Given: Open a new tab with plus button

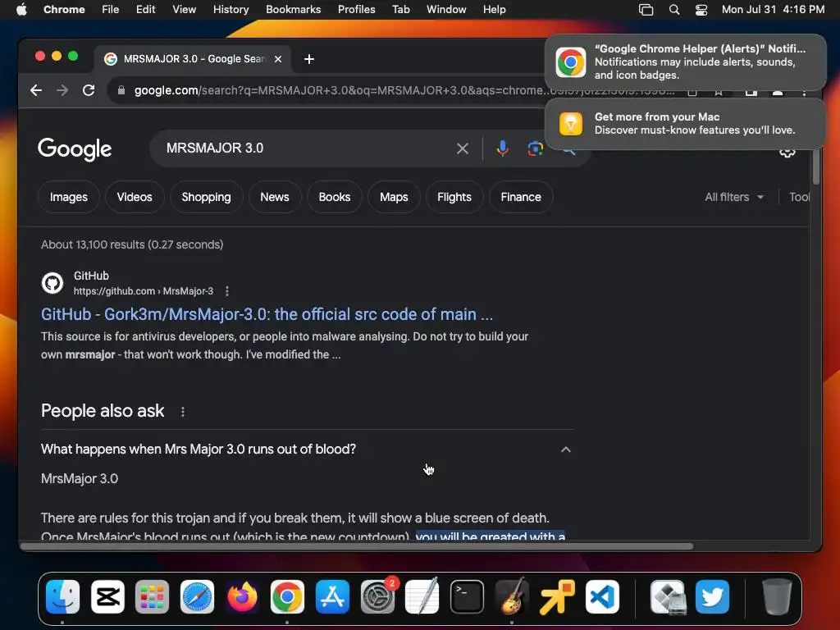Looking at the screenshot, I should pyautogui.click(x=309, y=59).
